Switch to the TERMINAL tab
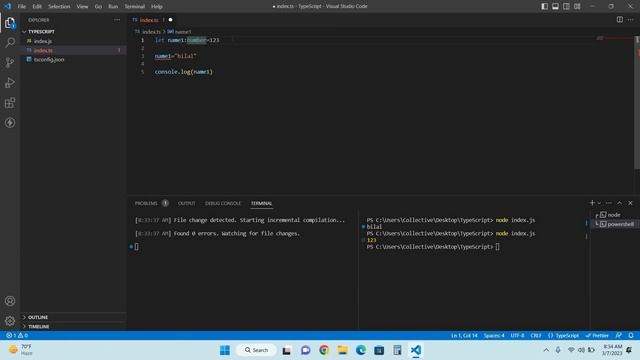Screen dimensions: 640x360 (x=261, y=203)
